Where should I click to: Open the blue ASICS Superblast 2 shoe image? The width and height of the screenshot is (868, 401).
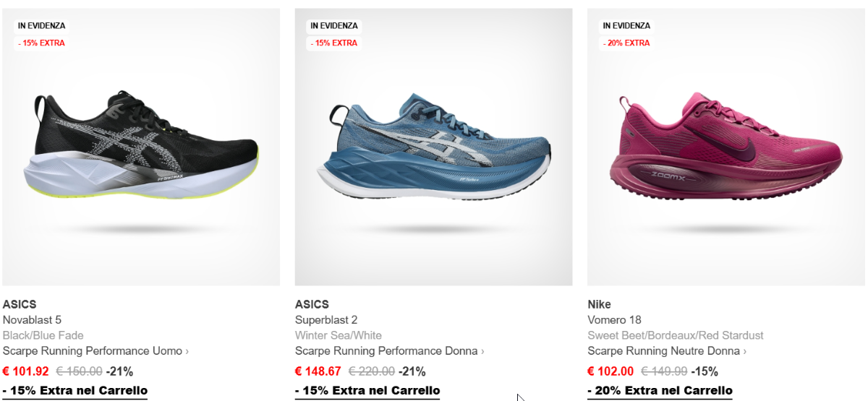click(x=433, y=147)
